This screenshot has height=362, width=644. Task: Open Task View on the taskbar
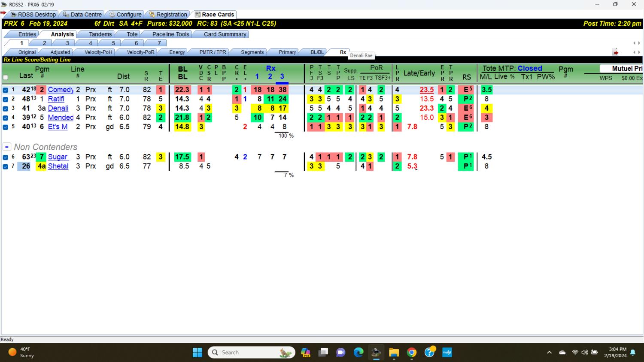(x=323, y=353)
